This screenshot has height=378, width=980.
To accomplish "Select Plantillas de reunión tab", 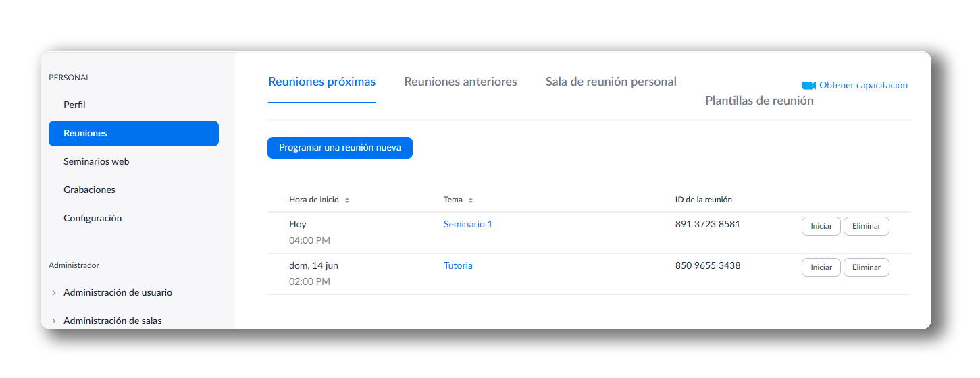I will pyautogui.click(x=759, y=101).
